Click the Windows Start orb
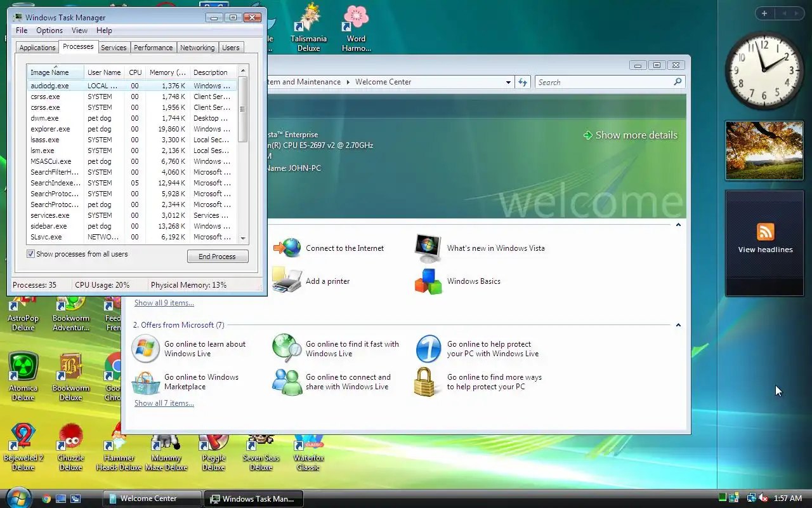The image size is (812, 508). (x=18, y=498)
